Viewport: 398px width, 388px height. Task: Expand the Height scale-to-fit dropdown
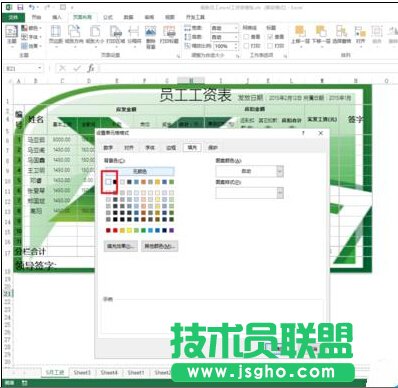click(236, 37)
